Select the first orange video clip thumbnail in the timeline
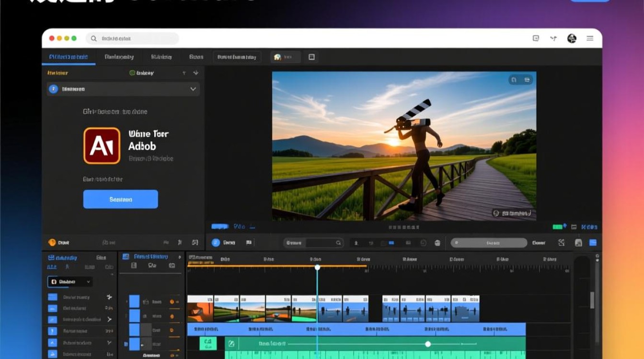 coord(200,308)
